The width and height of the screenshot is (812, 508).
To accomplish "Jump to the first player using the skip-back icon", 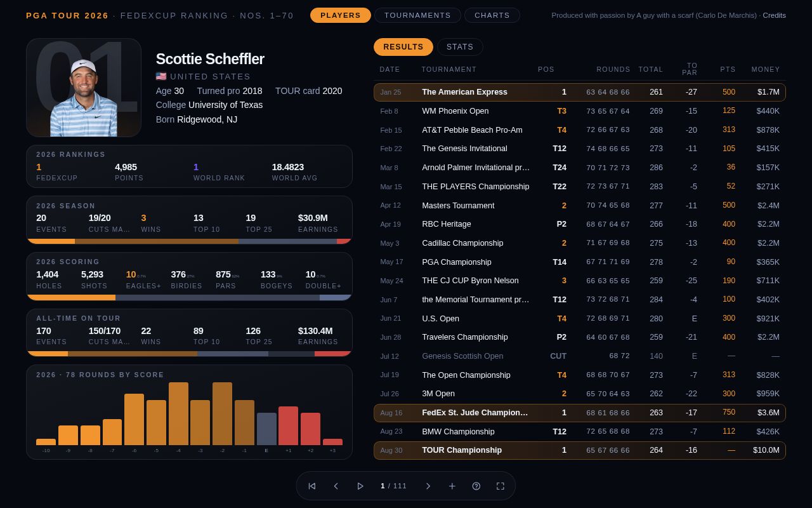I will pyautogui.click(x=312, y=486).
